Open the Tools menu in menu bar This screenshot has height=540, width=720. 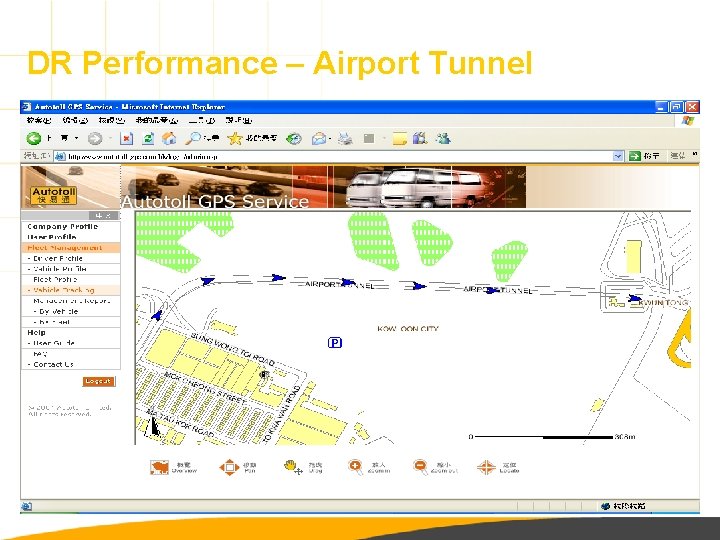pyautogui.click(x=202, y=120)
